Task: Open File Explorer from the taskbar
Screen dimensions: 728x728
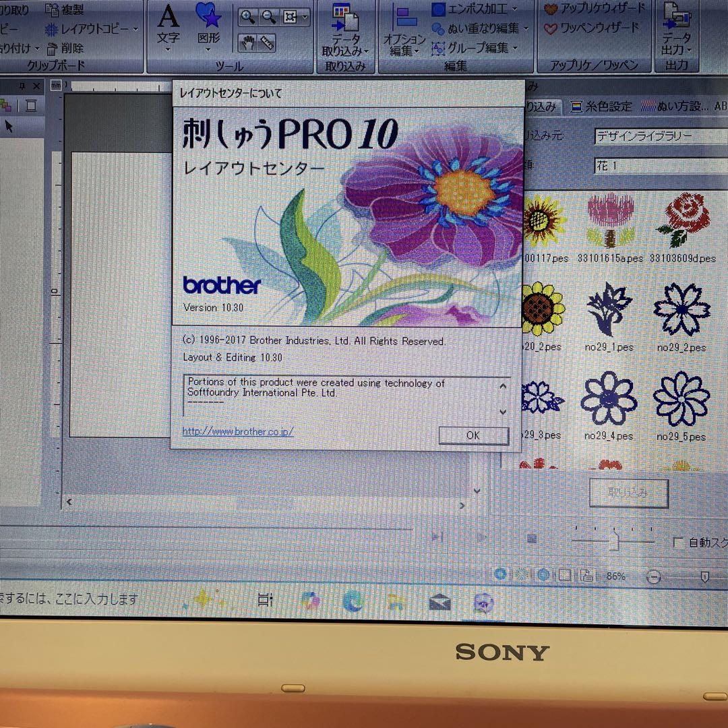Action: pos(396,602)
